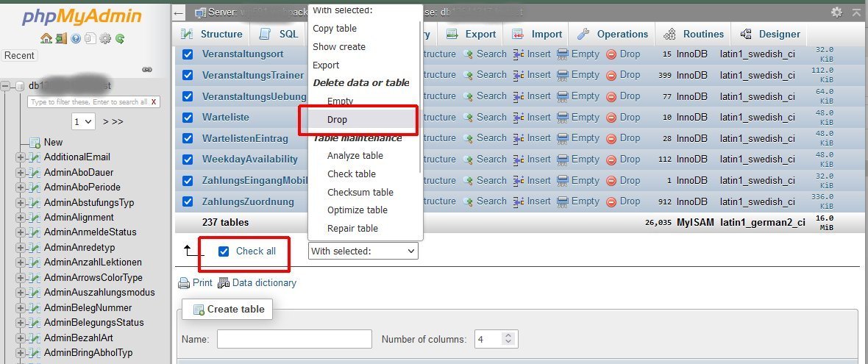Open the page number dropdown in sidebar
868x364 pixels.
pos(83,121)
